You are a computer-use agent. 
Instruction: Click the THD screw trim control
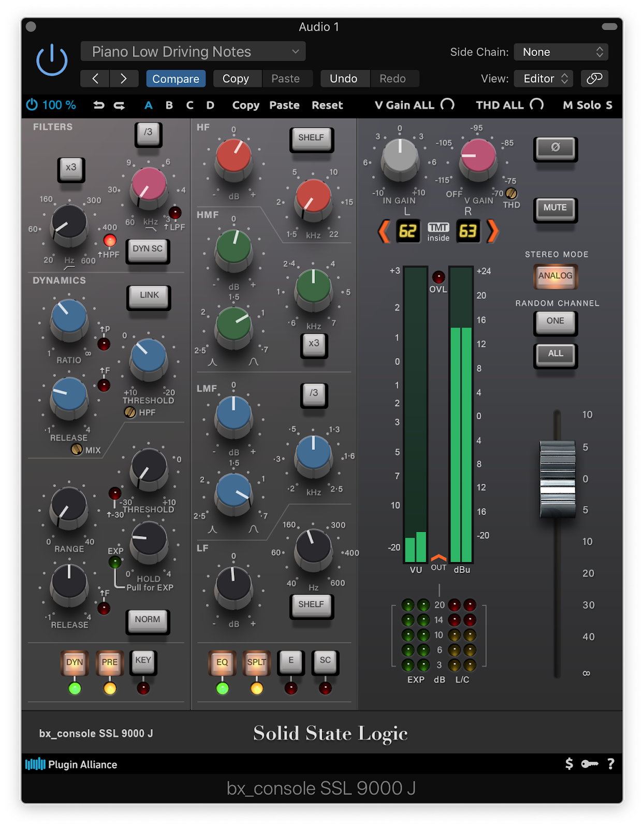[511, 194]
